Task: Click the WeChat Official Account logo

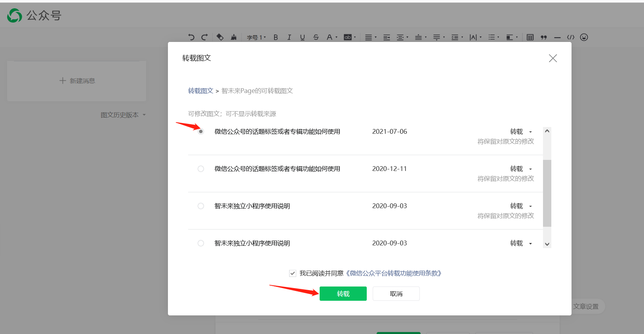Action: click(34, 15)
